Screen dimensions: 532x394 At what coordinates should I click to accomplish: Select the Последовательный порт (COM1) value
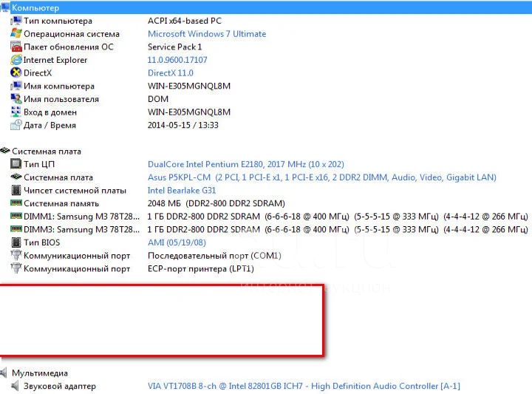214,256
